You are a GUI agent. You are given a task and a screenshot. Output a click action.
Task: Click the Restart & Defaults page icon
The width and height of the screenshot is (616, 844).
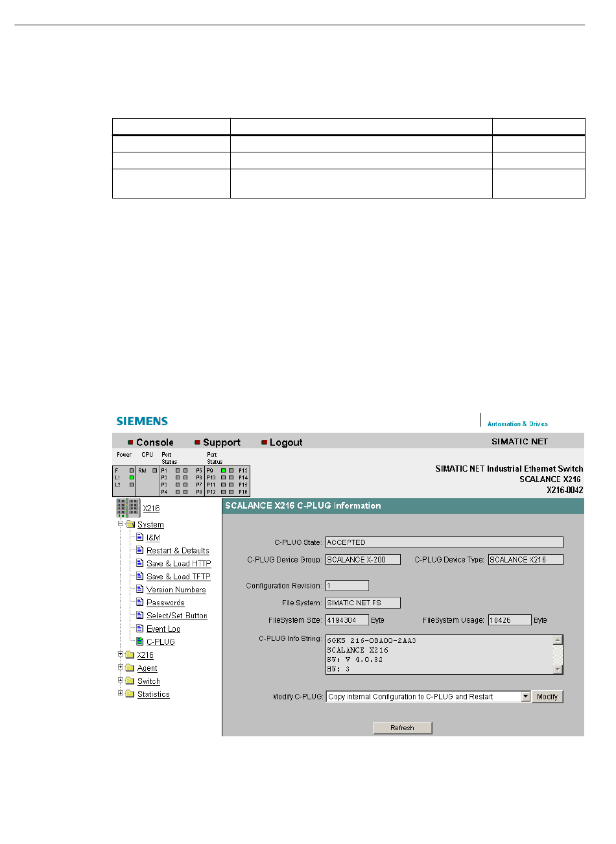click(x=139, y=550)
